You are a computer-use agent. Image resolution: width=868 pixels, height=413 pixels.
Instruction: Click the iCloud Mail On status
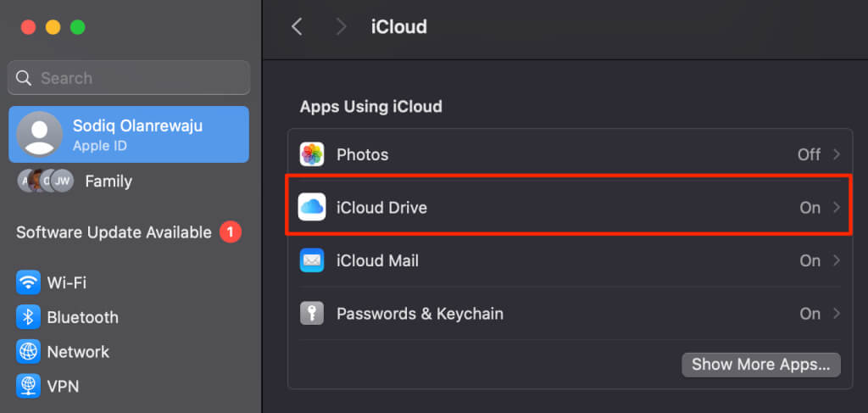[x=810, y=260]
